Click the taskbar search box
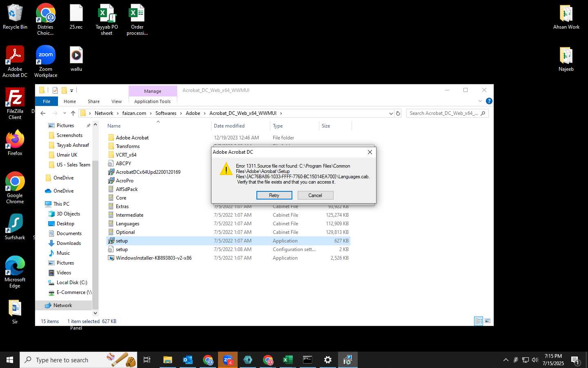588x368 pixels. tap(78, 360)
